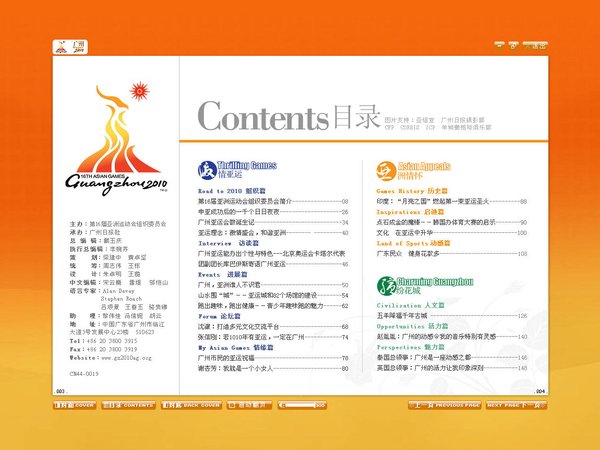Screen dimensions: 600x450
Task: Open entry '申亚成功后的一千个日日夜夜'
Action: (273, 212)
